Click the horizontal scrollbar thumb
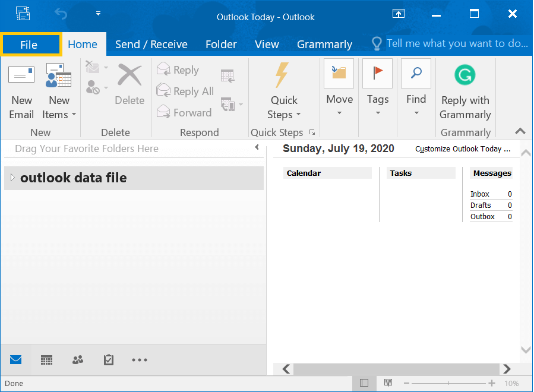534x392 pixels. tap(396, 369)
